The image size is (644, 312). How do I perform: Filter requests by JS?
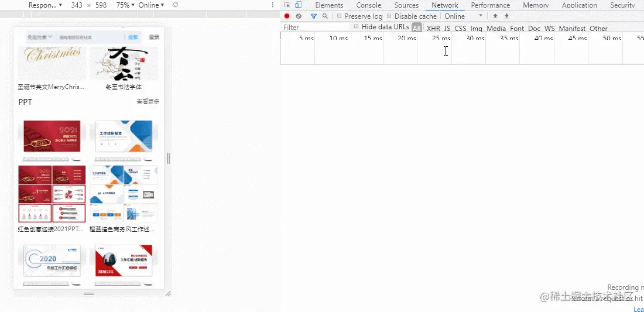pyautogui.click(x=447, y=28)
